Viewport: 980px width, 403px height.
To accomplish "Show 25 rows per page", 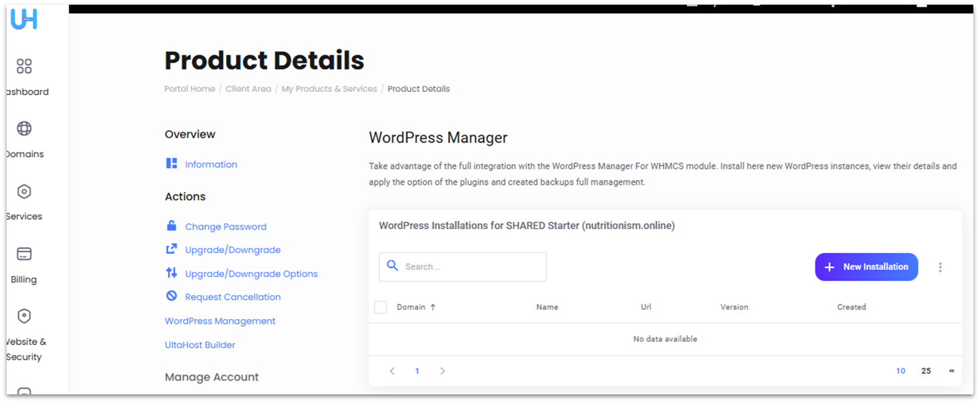I will pyautogui.click(x=926, y=371).
